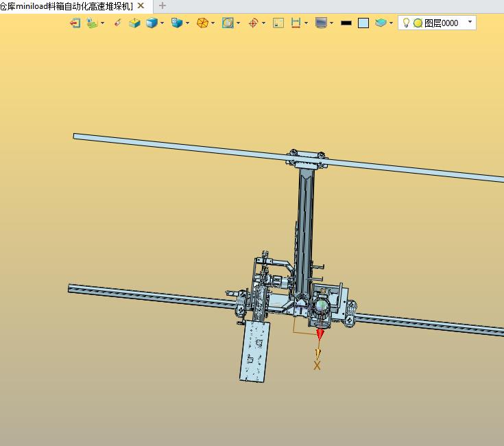Click the blue shaded cube icon
Screen dimensions: 504x446
pyautogui.click(x=152, y=23)
